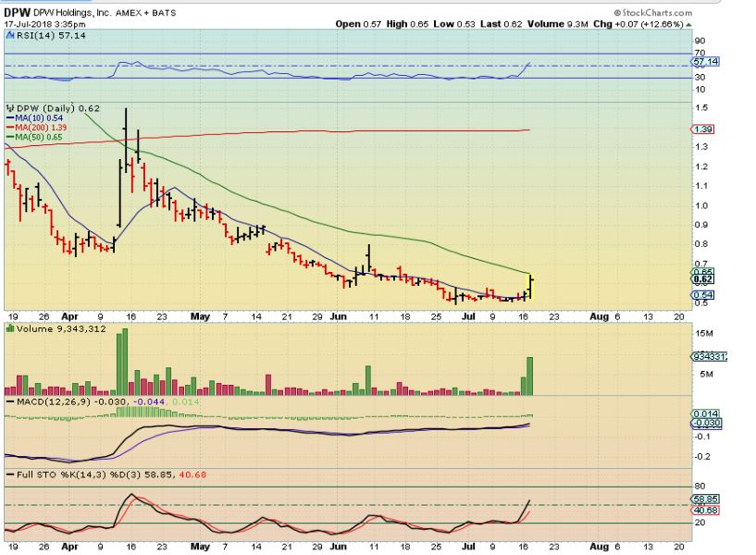
Task: Click the RSI(14) indicator icon
Action: click(10, 35)
